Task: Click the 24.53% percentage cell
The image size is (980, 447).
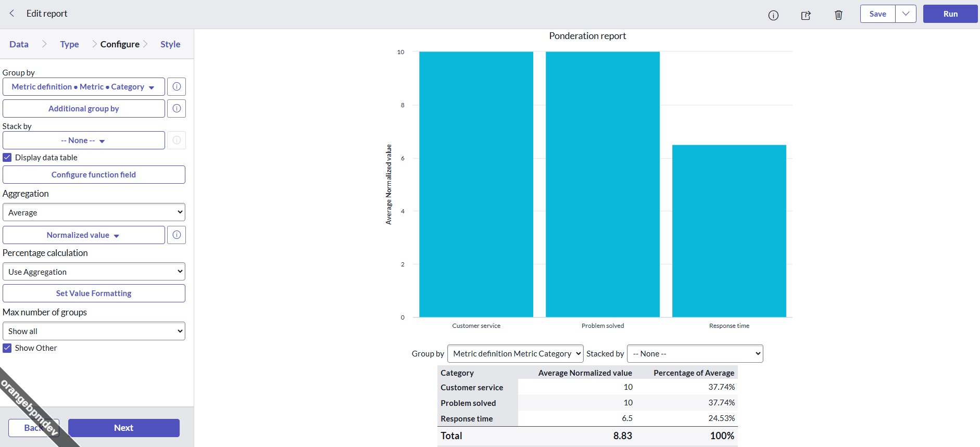Action: coord(722,418)
